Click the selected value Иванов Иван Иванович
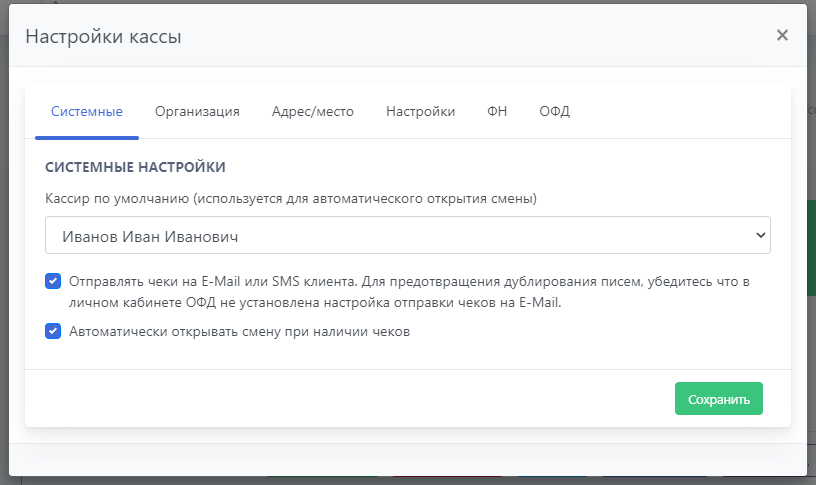 coord(150,236)
